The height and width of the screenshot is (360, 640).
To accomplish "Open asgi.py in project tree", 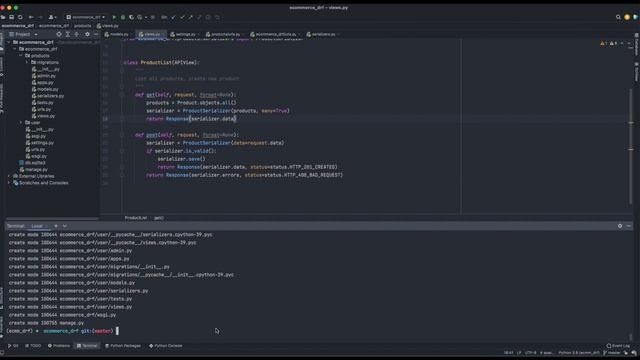I will tap(36, 136).
